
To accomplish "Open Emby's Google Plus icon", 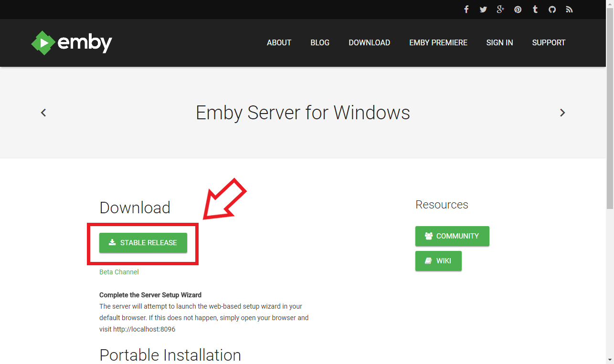I will [x=500, y=10].
